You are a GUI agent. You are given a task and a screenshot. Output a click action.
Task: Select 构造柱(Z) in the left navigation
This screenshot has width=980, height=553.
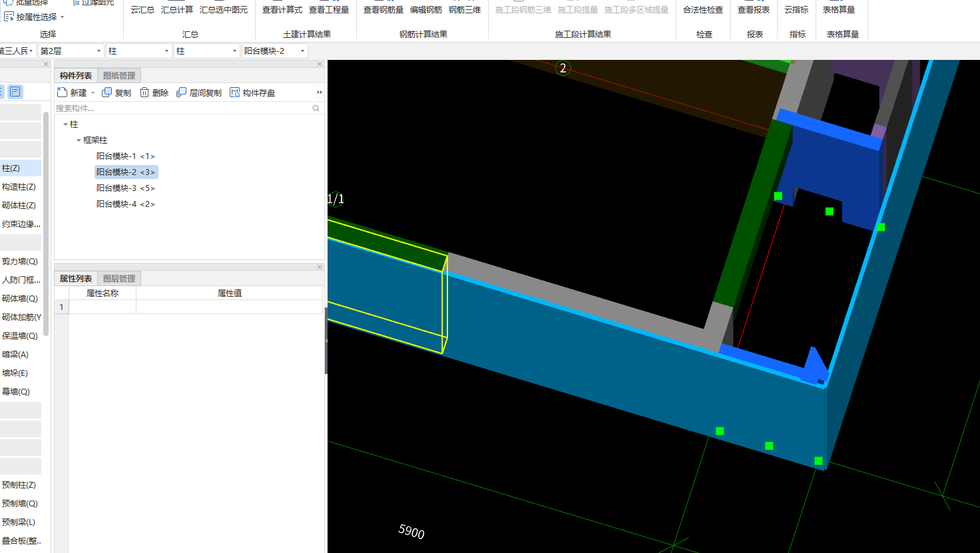pyautogui.click(x=21, y=187)
